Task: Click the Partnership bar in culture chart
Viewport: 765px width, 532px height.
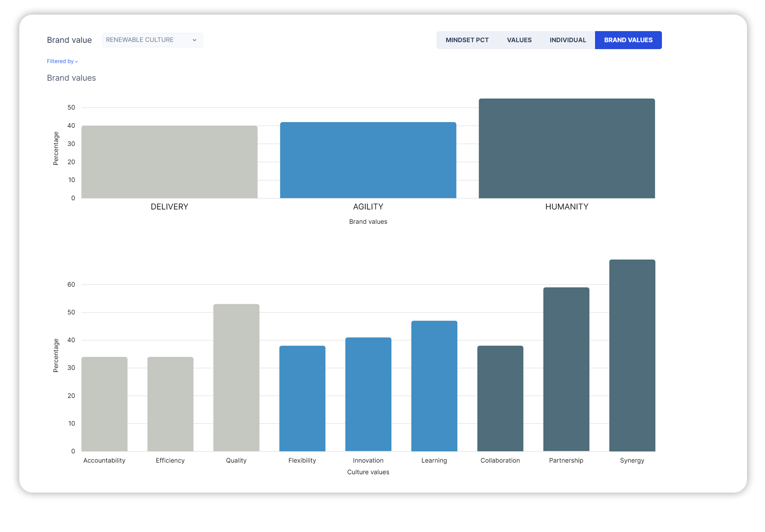Action: (x=566, y=369)
